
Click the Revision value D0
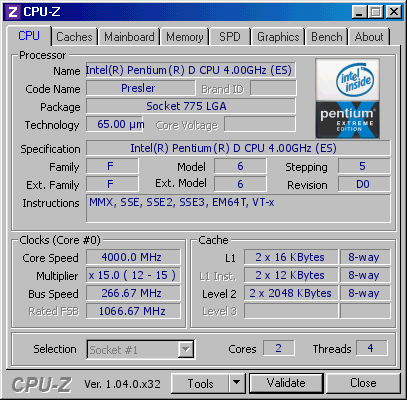(364, 184)
